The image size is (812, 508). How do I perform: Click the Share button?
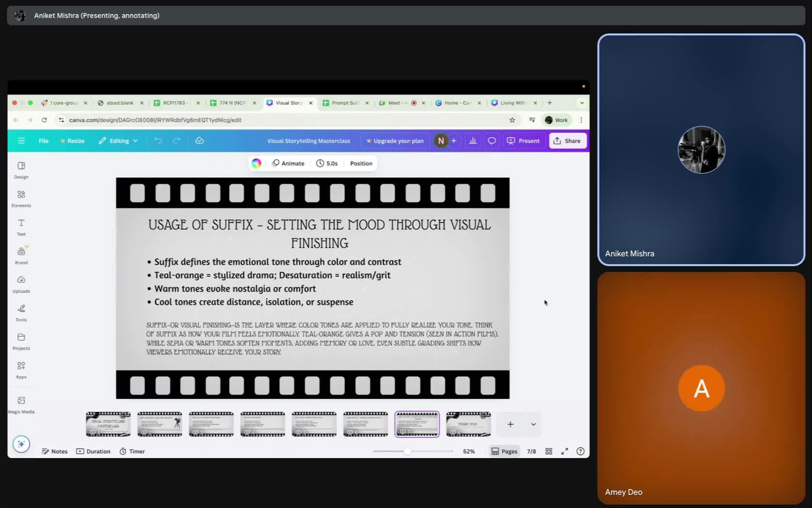567,141
